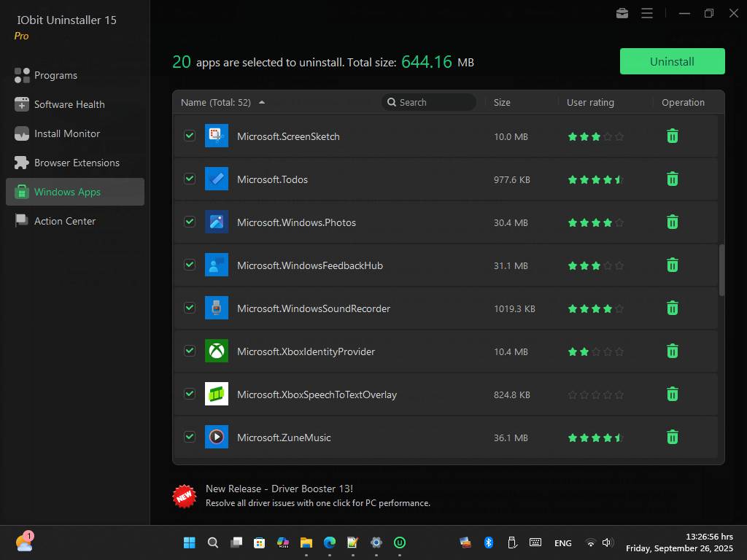Open the toolbox briefcase icon

622,13
